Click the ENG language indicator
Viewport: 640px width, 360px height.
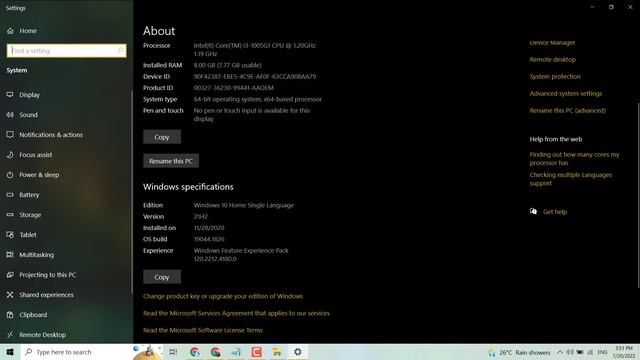coord(602,352)
